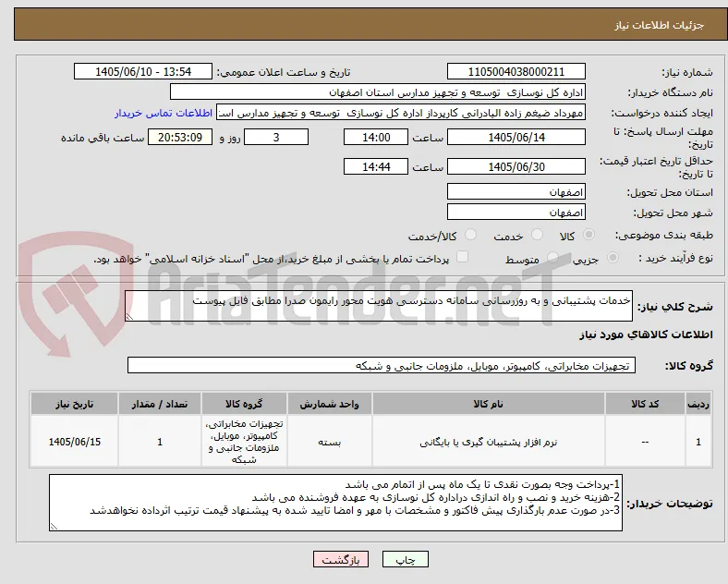Click the buyer organization name field
Image resolution: width=728 pixels, height=584 pixels.
click(378, 92)
